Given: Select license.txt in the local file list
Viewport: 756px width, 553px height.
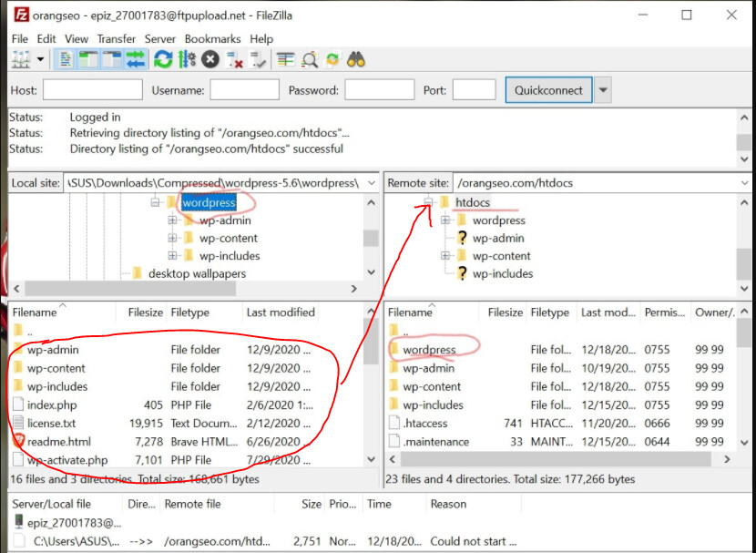Looking at the screenshot, I should 52,424.
